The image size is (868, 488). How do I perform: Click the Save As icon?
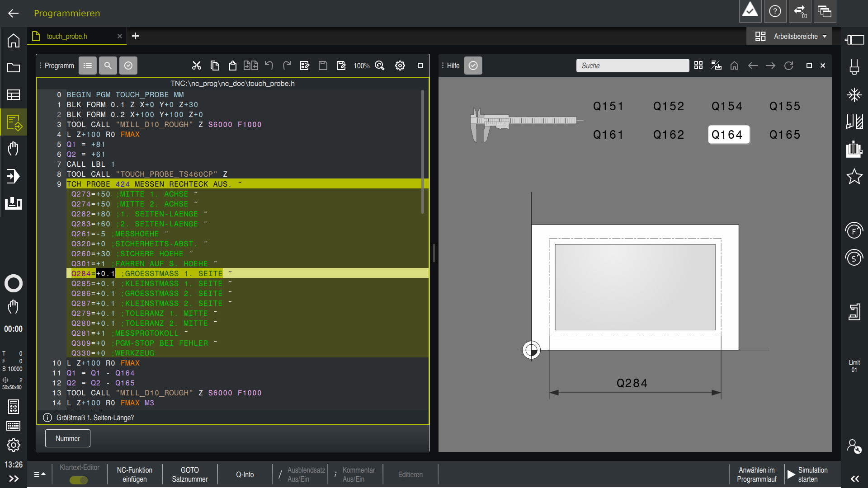(x=341, y=66)
